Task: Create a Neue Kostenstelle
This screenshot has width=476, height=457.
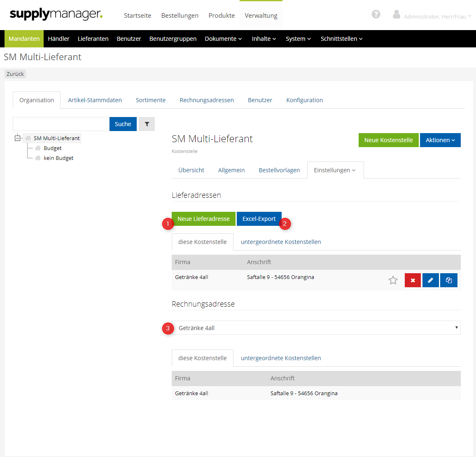Action: coord(388,140)
